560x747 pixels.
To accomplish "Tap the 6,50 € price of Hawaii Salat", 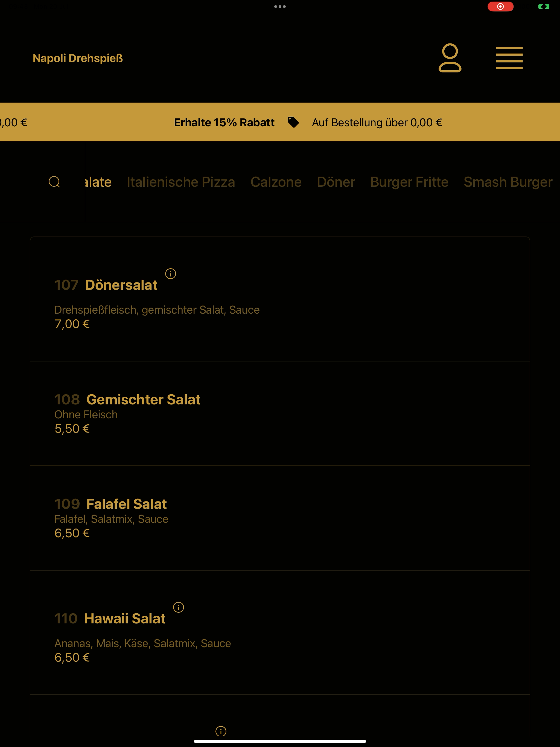I will [72, 658].
